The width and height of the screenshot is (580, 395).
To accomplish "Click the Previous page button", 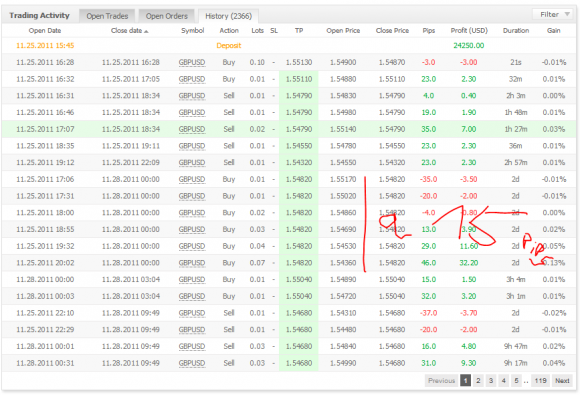I will pos(441,381).
